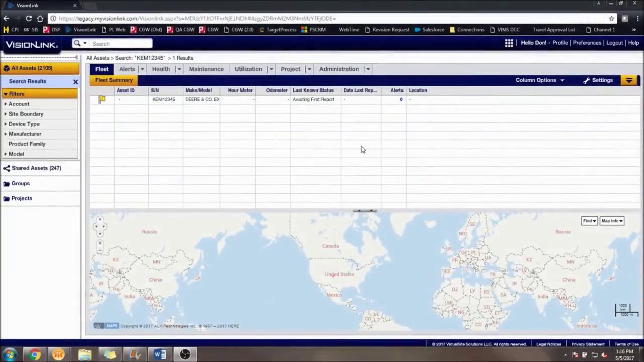This screenshot has height=362, width=644.
Task: Click the VisionLink logo
Action: pyautogui.click(x=32, y=45)
